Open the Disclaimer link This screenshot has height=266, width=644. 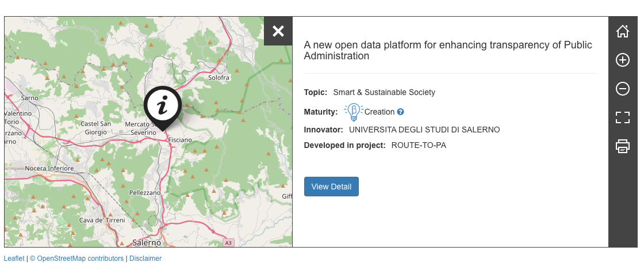point(145,259)
